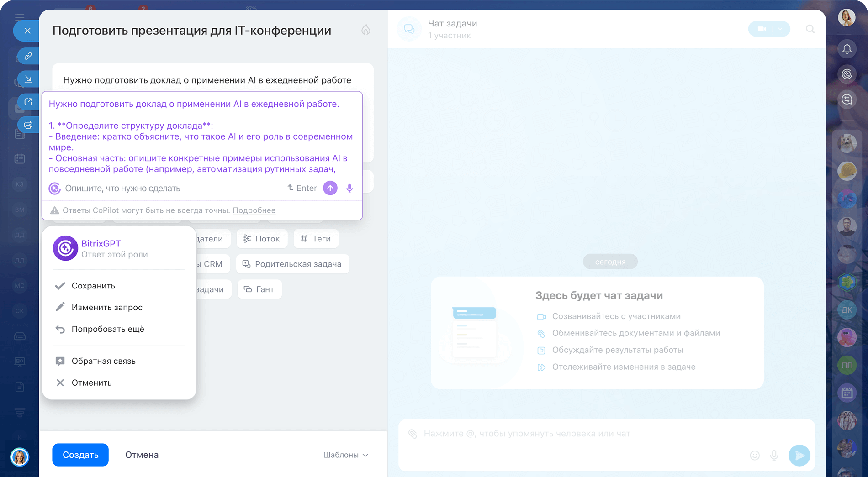The height and width of the screenshot is (477, 868).
Task: Expand the Шаблоны dropdown
Action: 345,455
